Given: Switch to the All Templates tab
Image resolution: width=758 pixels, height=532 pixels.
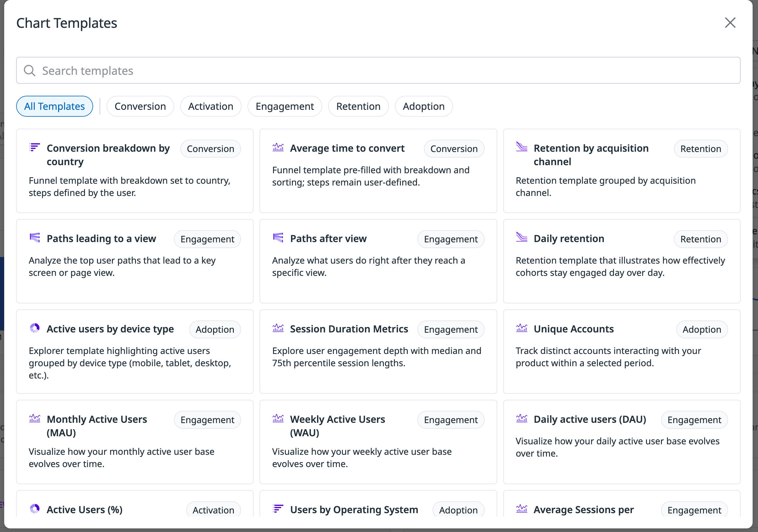Looking at the screenshot, I should [54, 106].
